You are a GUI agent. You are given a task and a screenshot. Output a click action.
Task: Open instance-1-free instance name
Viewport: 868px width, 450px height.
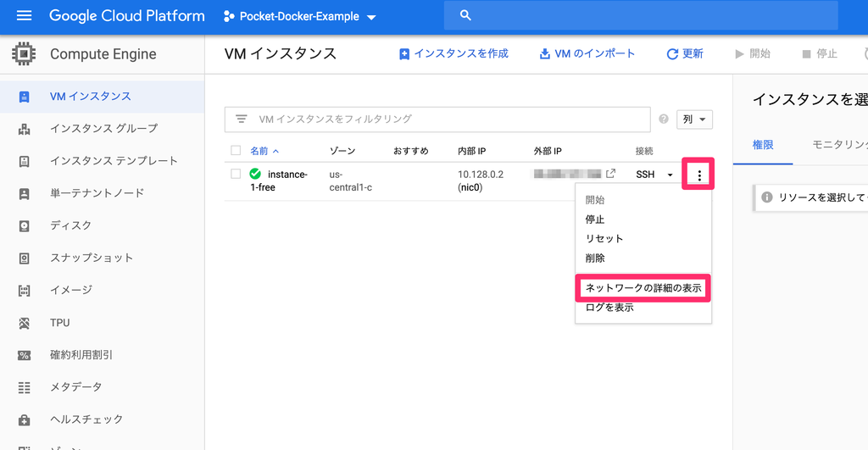pyautogui.click(x=278, y=181)
